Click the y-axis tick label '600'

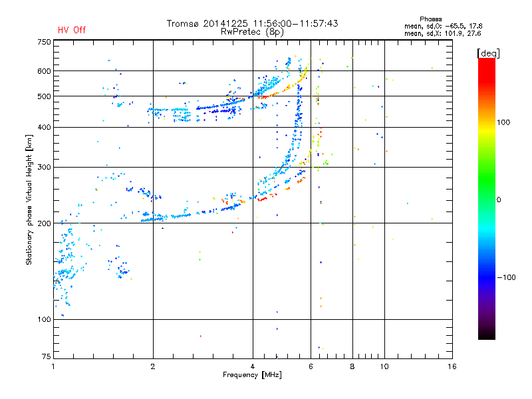[x=45, y=71]
